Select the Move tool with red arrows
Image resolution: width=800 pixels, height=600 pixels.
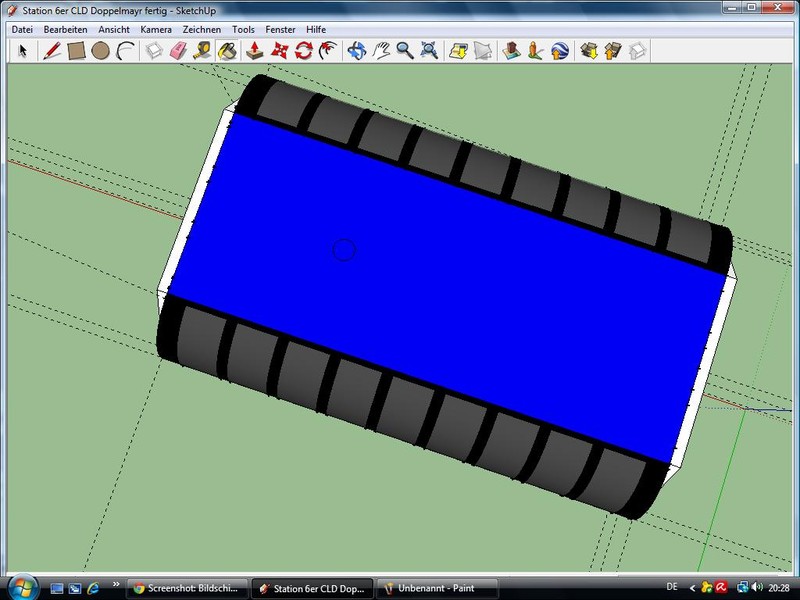click(279, 51)
